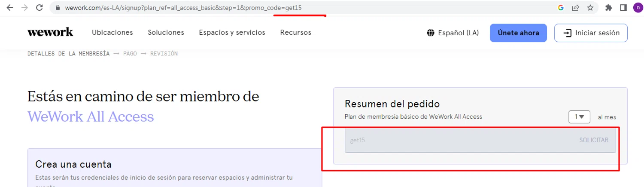Click the wework logo
Screen dimensions: 644x187
click(x=50, y=33)
